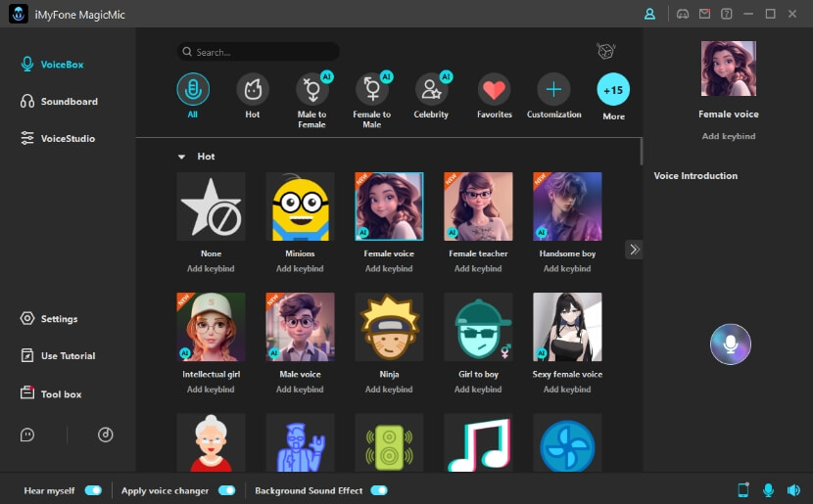This screenshot has height=504, width=813.
Task: Click the Female voice preview image
Action: [x=729, y=69]
